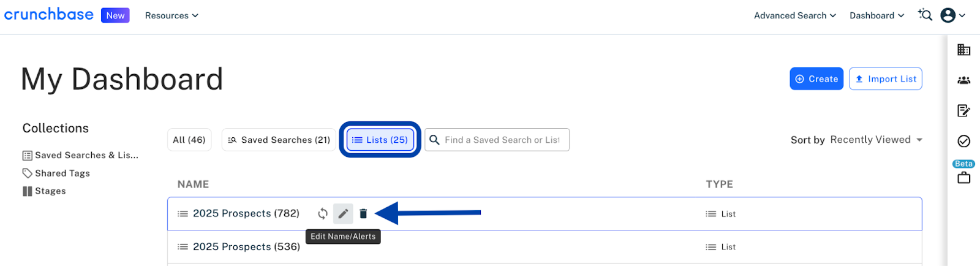The width and height of the screenshot is (980, 266).
Task: Focus the Find a Saved Search or List field
Action: [x=502, y=140]
